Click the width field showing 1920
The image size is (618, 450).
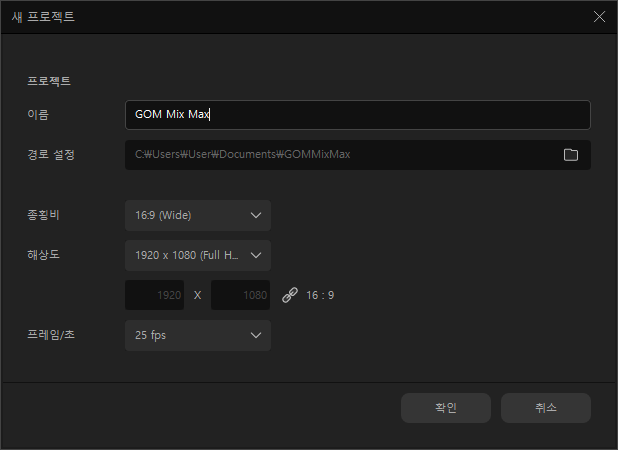click(155, 295)
